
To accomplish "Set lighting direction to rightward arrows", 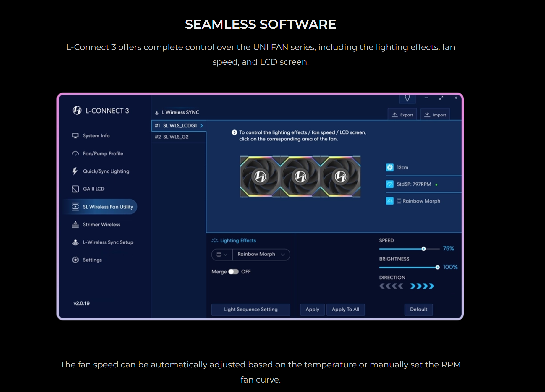I will [x=422, y=286].
